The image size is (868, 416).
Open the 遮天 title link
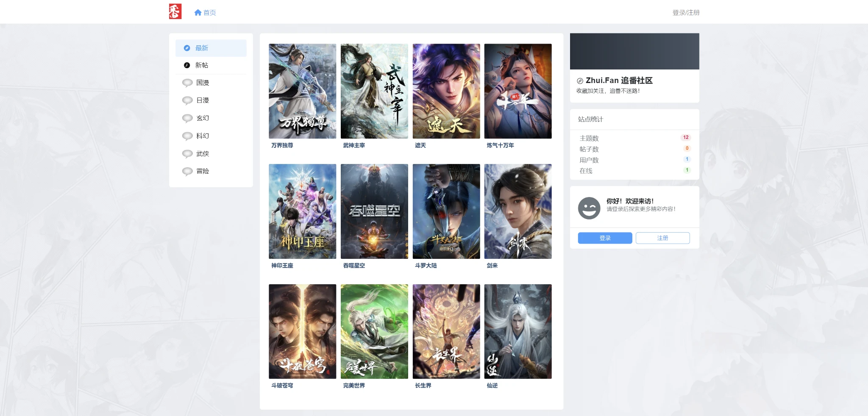[420, 145]
